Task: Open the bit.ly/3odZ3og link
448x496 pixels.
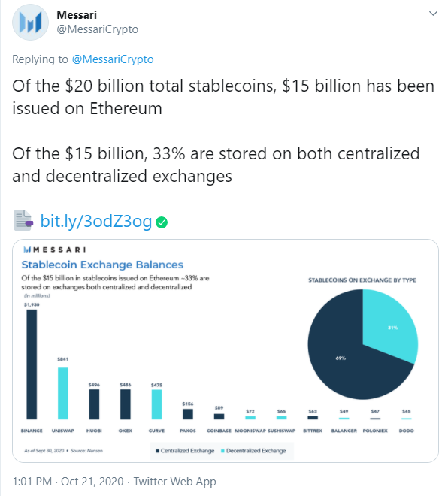Action: pyautogui.click(x=96, y=221)
